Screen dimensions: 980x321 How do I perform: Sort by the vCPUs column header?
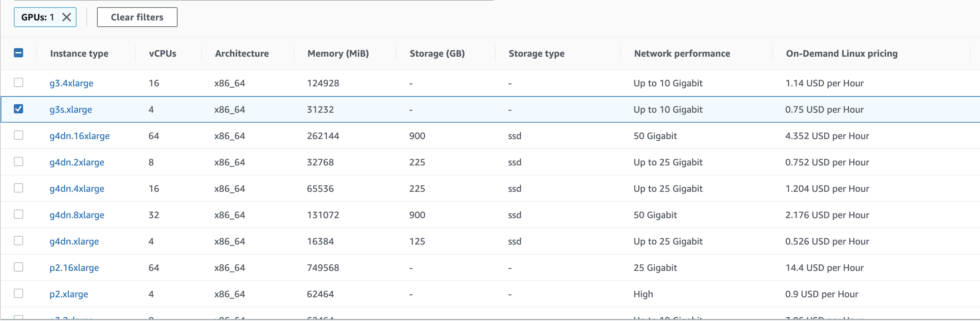[163, 53]
